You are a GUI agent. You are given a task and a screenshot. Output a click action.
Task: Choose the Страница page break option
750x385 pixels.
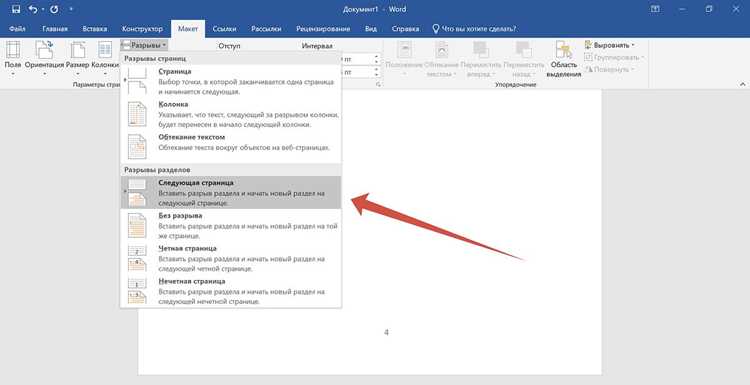231,81
